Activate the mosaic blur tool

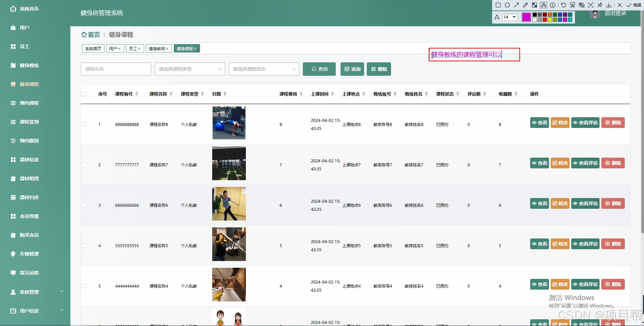(535, 5)
